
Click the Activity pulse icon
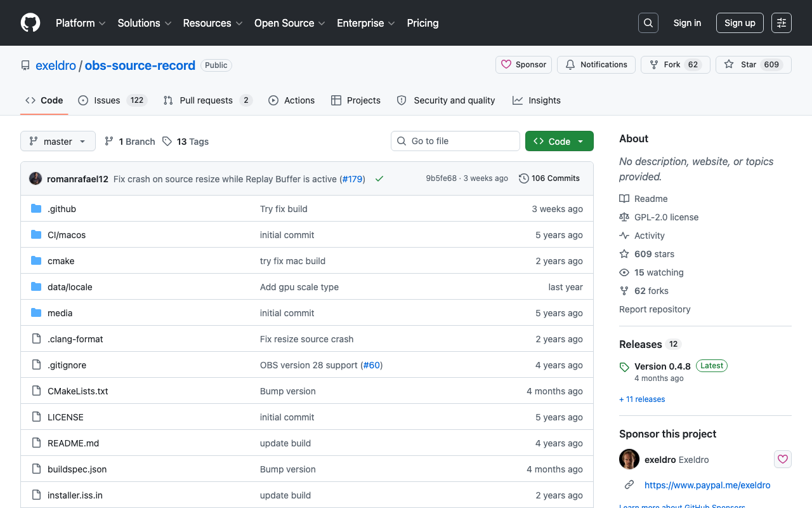pyautogui.click(x=624, y=236)
